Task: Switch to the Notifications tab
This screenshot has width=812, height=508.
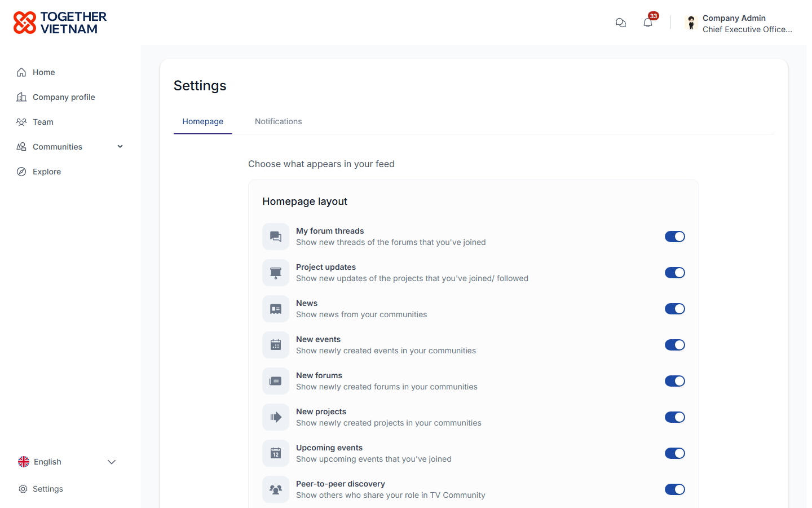Action: pyautogui.click(x=278, y=121)
